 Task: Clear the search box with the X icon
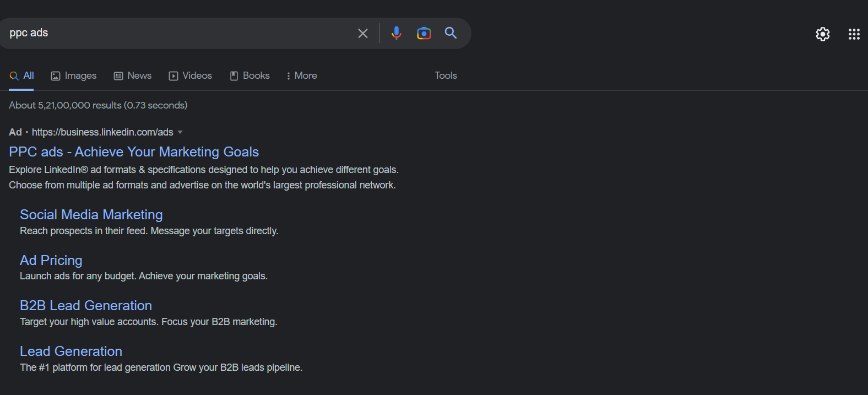pos(362,34)
